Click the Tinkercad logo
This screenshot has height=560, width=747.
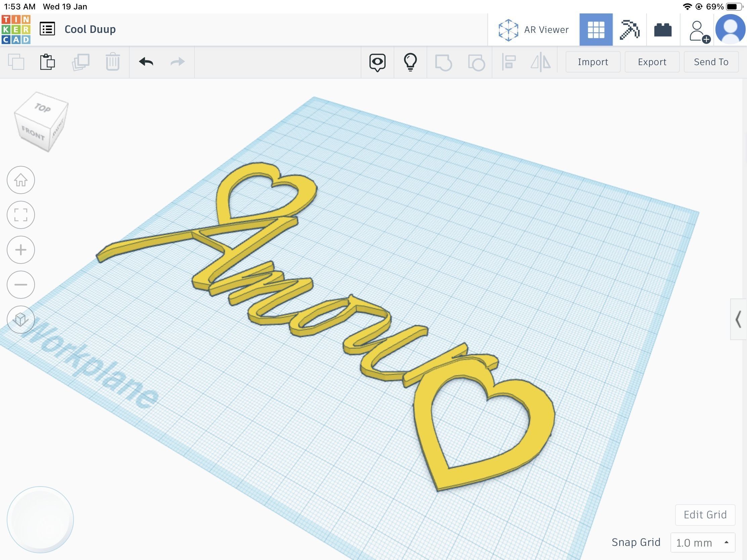(16, 29)
